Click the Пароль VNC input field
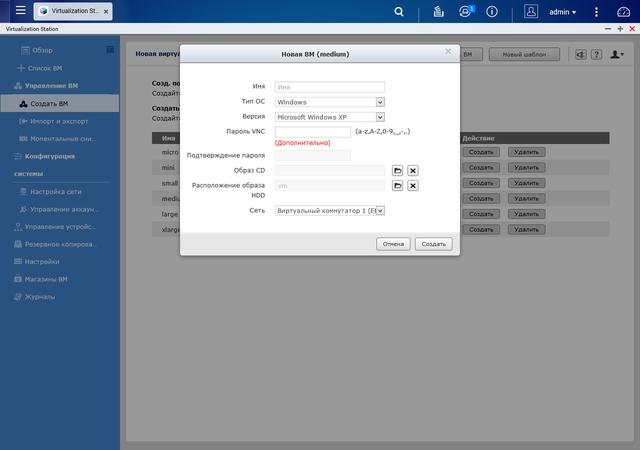640x450 pixels. point(313,131)
